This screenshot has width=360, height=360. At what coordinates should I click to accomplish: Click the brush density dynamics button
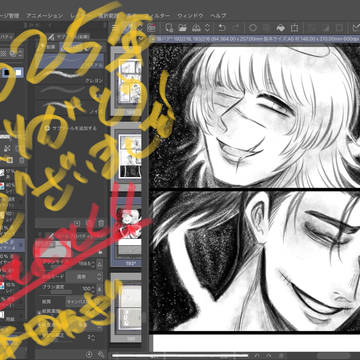pyautogui.click(x=100, y=289)
